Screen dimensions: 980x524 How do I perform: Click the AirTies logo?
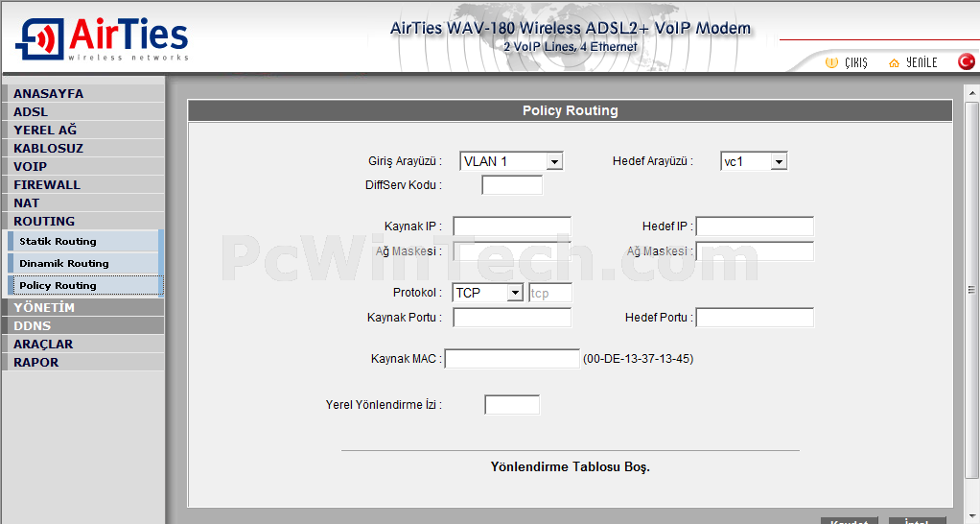click(102, 38)
